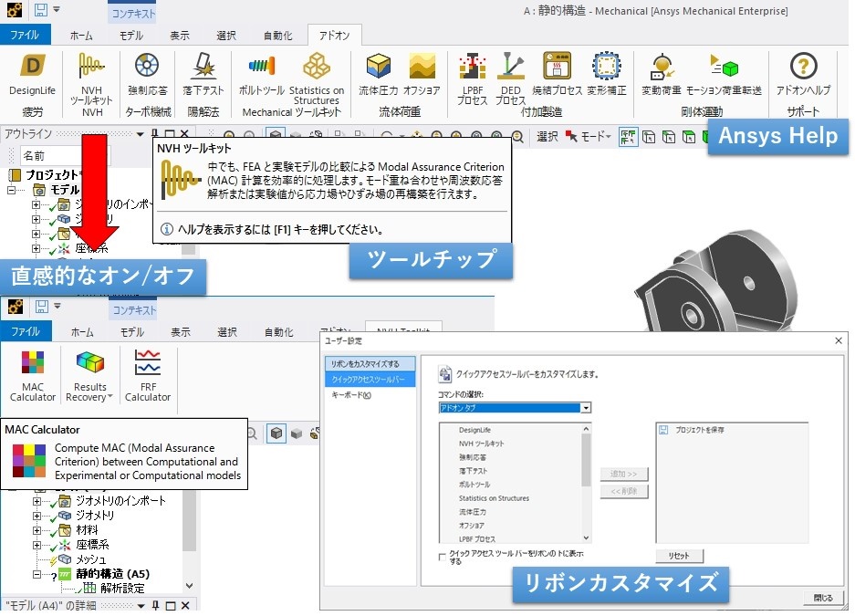The image size is (855, 616).
Task: Click the save icon in top title bar
Action: 41,10
